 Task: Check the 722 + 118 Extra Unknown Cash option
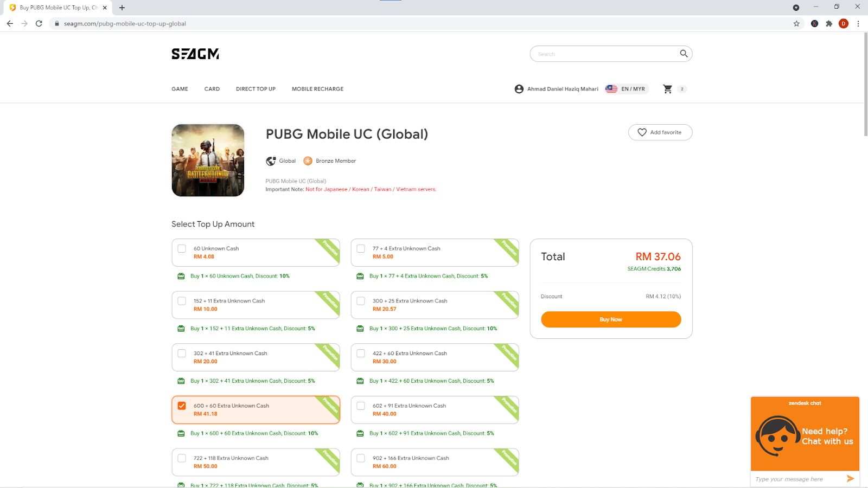coord(182,458)
